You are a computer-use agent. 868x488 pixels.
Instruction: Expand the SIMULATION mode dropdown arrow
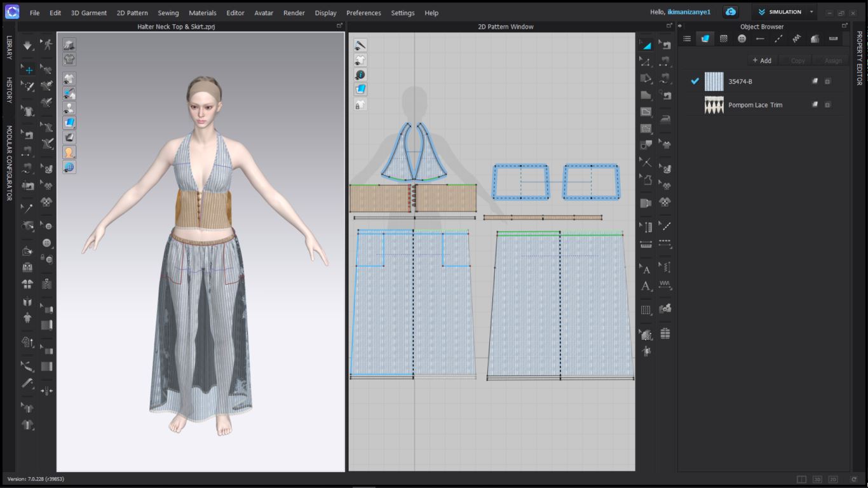[x=811, y=12]
